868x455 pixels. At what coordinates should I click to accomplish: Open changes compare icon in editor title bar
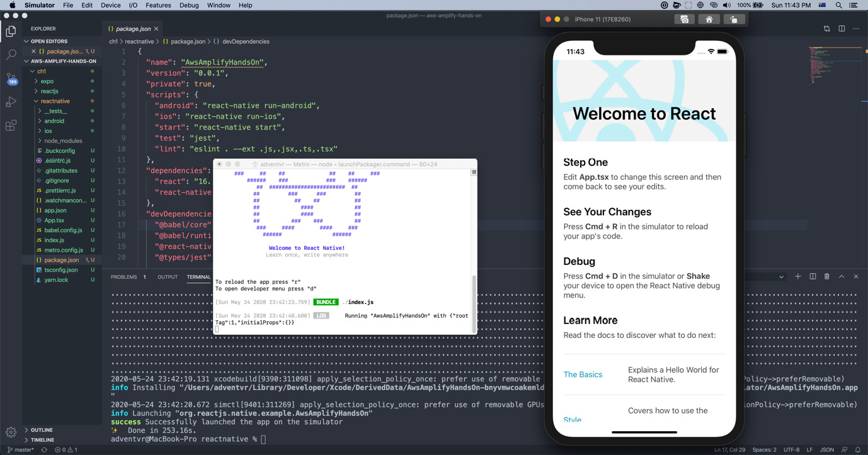(827, 29)
